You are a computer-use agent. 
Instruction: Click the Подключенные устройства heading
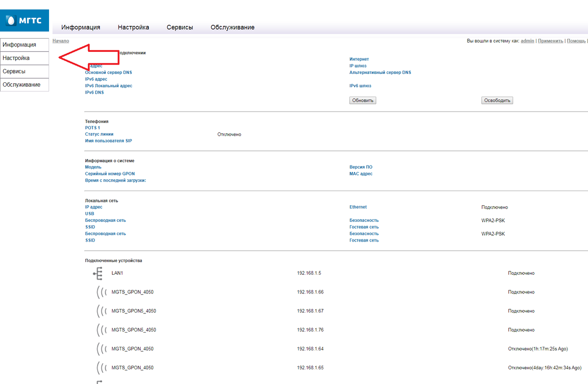point(114,261)
